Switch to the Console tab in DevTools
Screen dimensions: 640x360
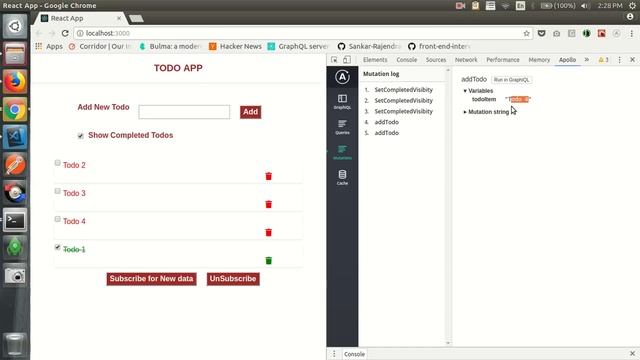pyautogui.click(x=407, y=60)
